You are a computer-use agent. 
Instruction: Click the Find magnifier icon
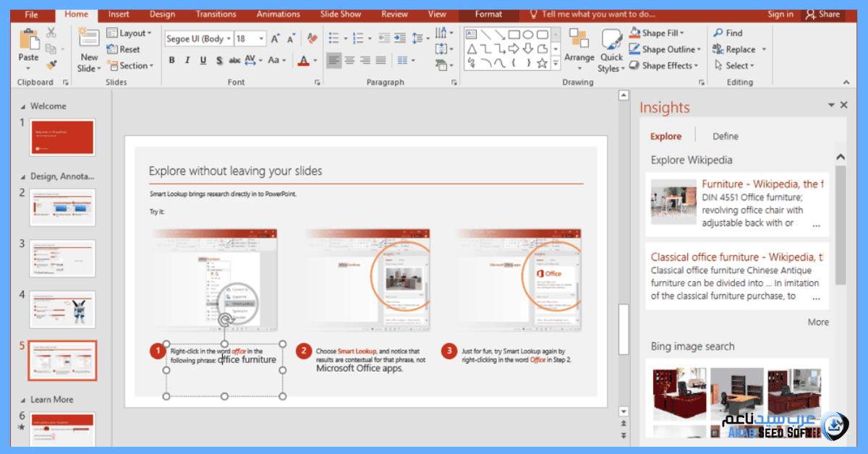(718, 33)
